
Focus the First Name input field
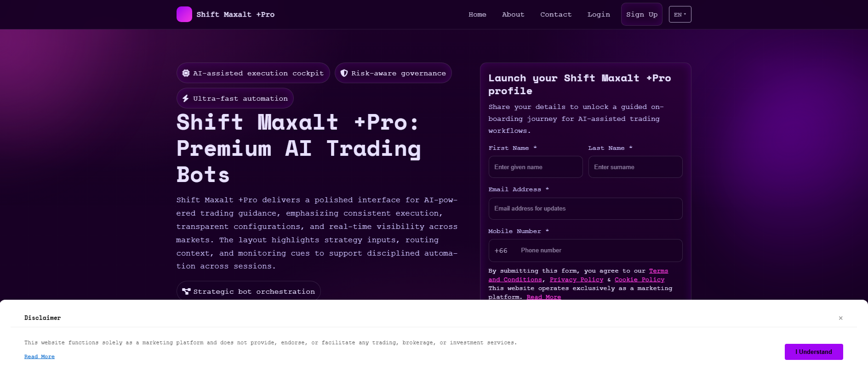(x=536, y=167)
